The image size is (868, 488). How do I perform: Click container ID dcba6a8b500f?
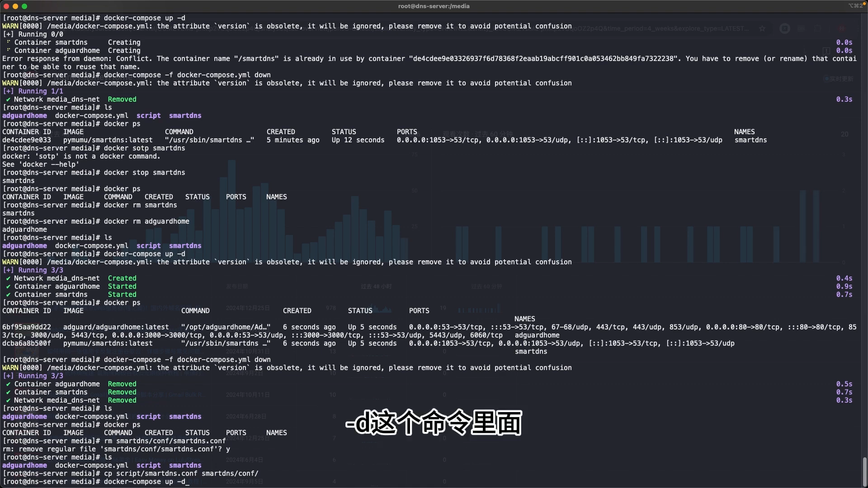point(27,343)
